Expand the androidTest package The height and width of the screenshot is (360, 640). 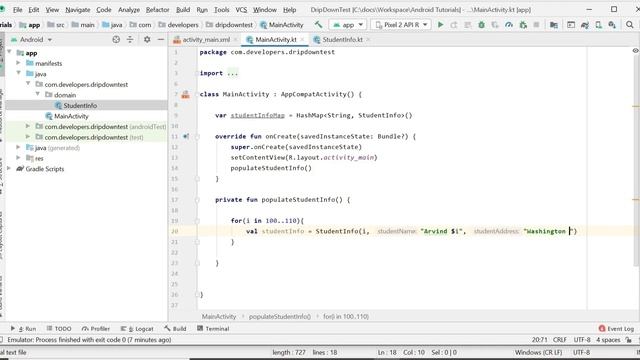pos(28,126)
